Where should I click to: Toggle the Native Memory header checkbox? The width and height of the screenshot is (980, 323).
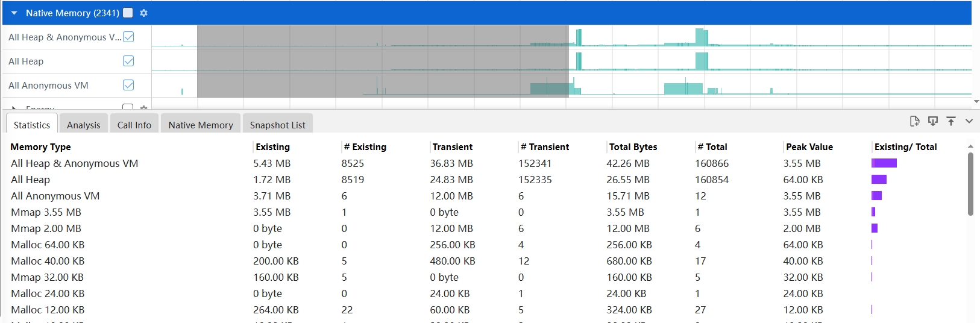coord(128,13)
